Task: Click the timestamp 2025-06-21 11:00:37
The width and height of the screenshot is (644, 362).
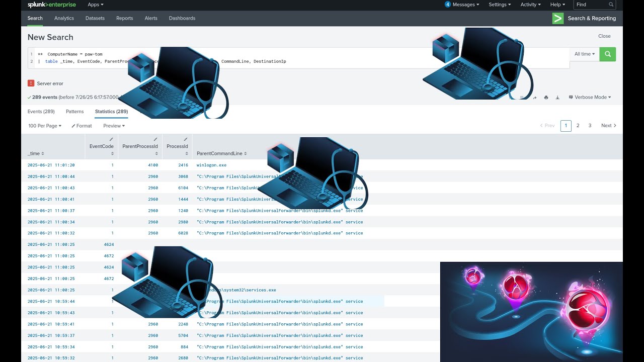Action: 51,211
